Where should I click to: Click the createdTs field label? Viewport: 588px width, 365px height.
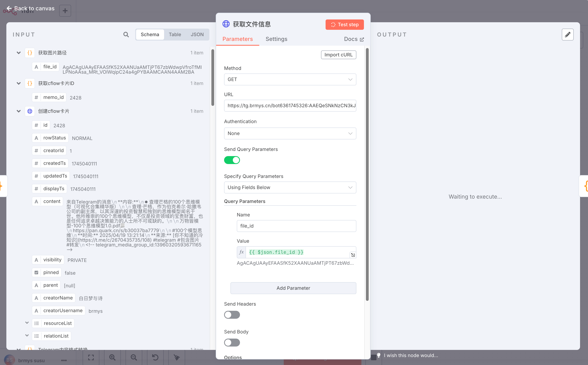[x=55, y=163]
